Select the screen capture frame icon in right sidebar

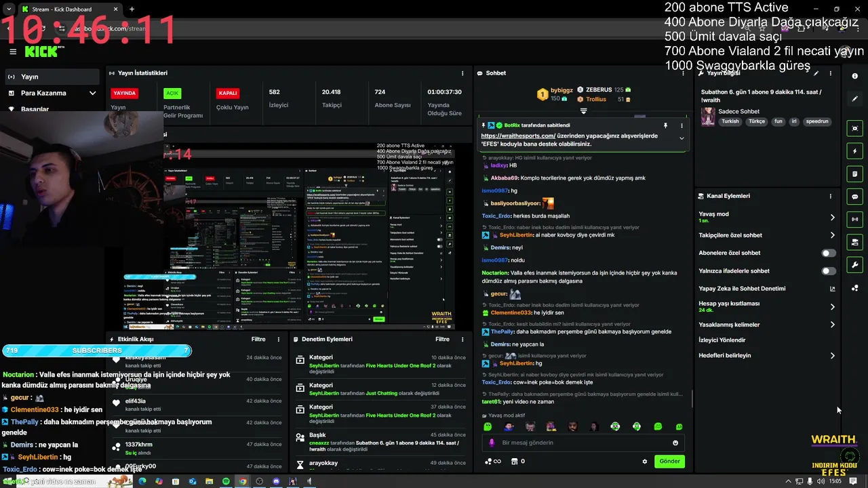pyautogui.click(x=854, y=128)
